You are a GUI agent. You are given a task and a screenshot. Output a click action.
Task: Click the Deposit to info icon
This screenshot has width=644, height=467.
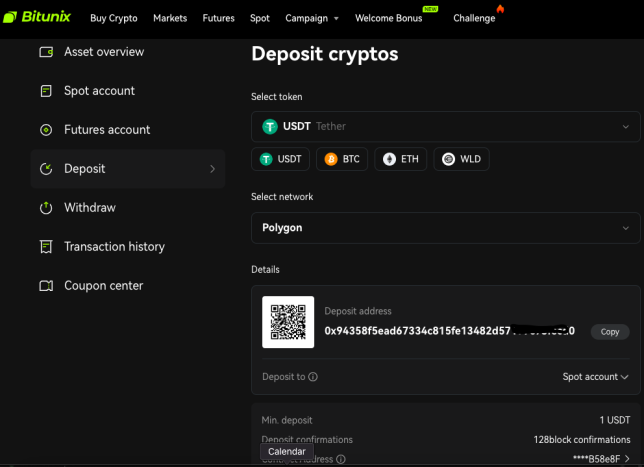tap(313, 377)
